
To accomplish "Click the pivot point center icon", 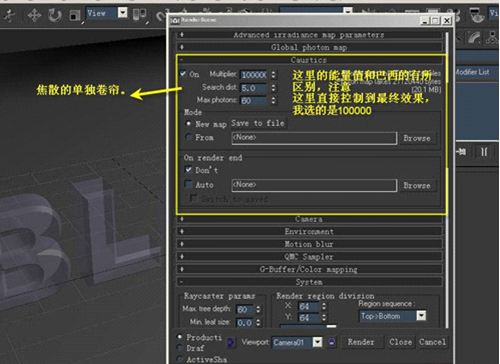I will click(x=139, y=15).
